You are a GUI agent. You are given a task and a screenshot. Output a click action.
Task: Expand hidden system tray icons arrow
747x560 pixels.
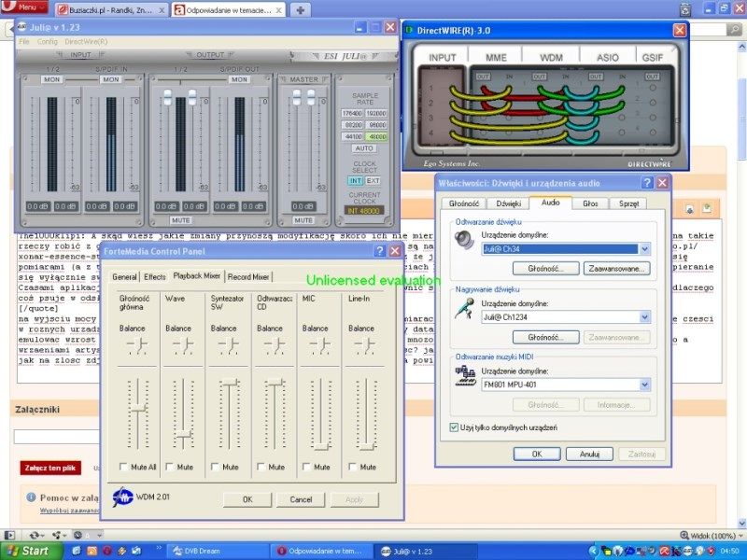click(x=594, y=551)
